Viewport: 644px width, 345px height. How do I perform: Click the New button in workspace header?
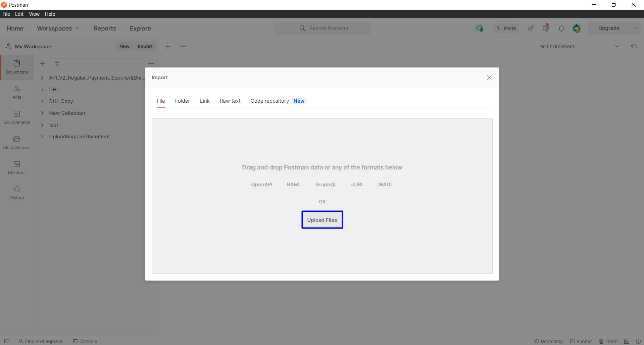124,46
